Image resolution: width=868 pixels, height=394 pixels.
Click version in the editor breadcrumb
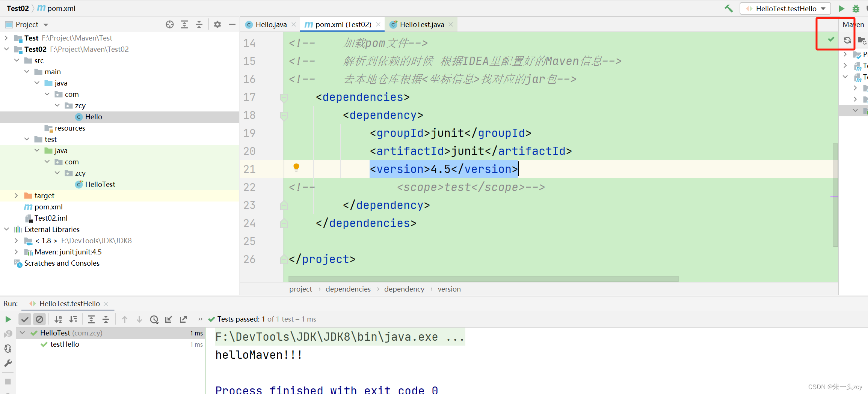(x=449, y=289)
